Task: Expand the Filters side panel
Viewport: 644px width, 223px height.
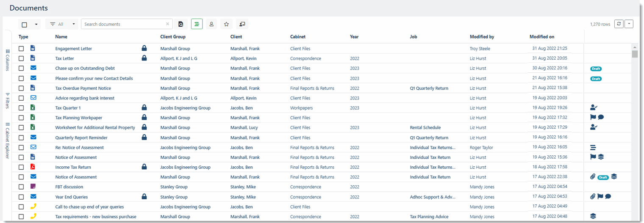Action: [x=7, y=100]
